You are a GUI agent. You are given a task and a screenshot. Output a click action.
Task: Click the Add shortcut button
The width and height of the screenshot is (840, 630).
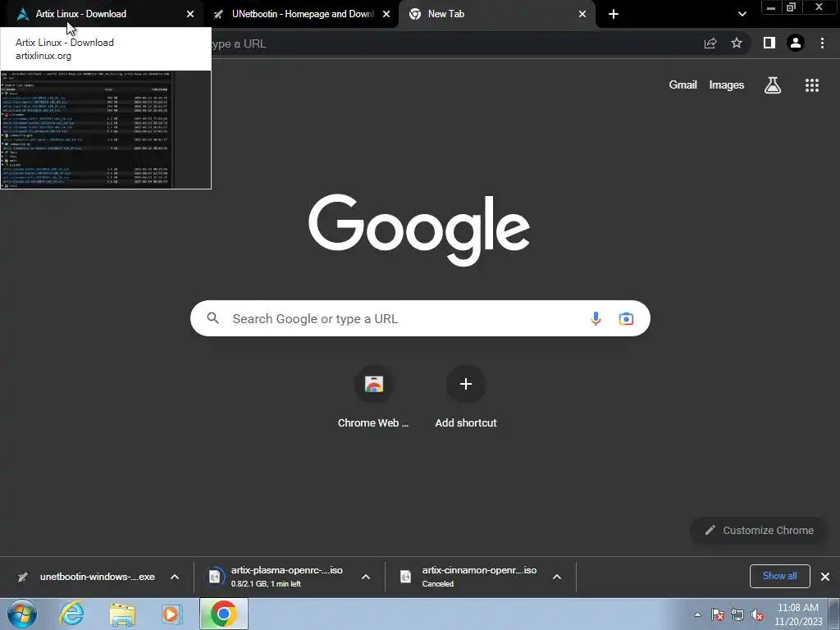466,397
